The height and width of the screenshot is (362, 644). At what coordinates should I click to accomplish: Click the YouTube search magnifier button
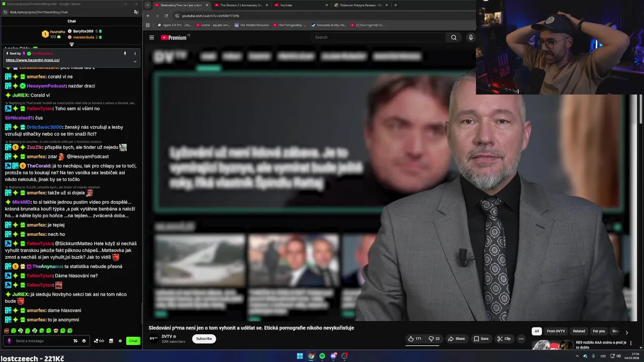453,37
